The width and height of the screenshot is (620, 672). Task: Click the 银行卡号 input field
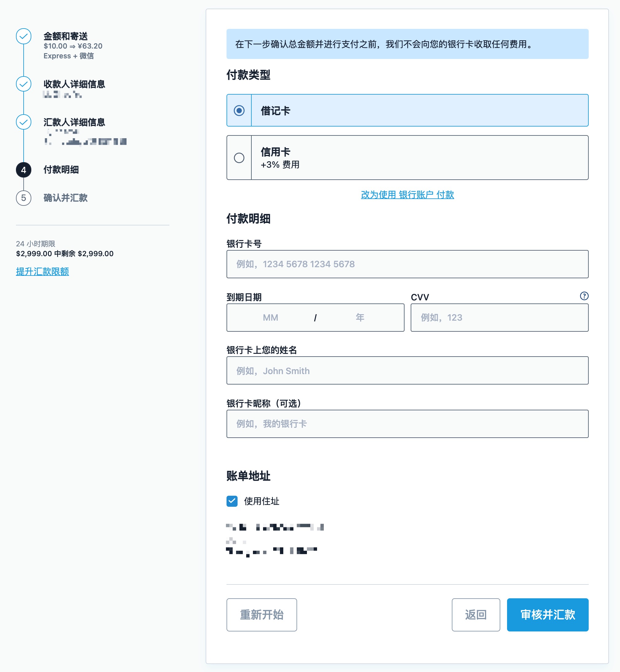(407, 264)
